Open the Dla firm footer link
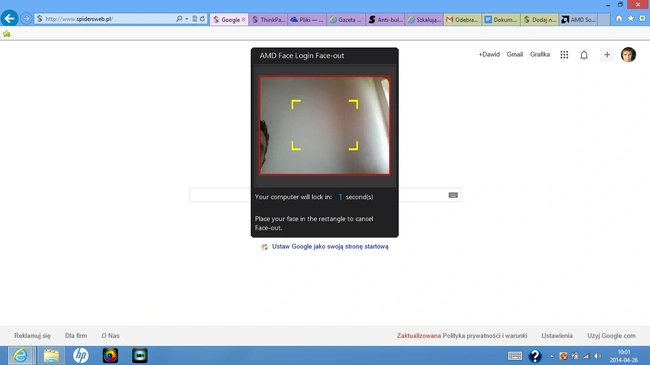Screen dimensions: 650x365 click(76, 336)
